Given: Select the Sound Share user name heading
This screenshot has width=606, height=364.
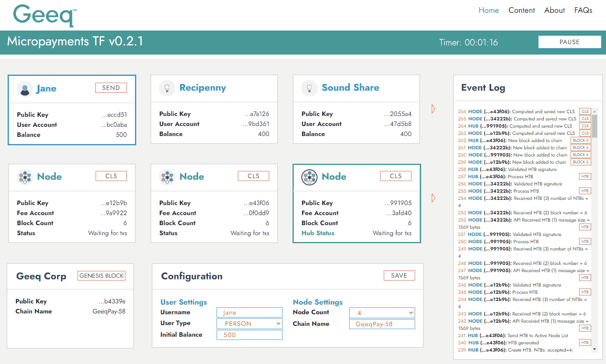Looking at the screenshot, I should point(350,88).
